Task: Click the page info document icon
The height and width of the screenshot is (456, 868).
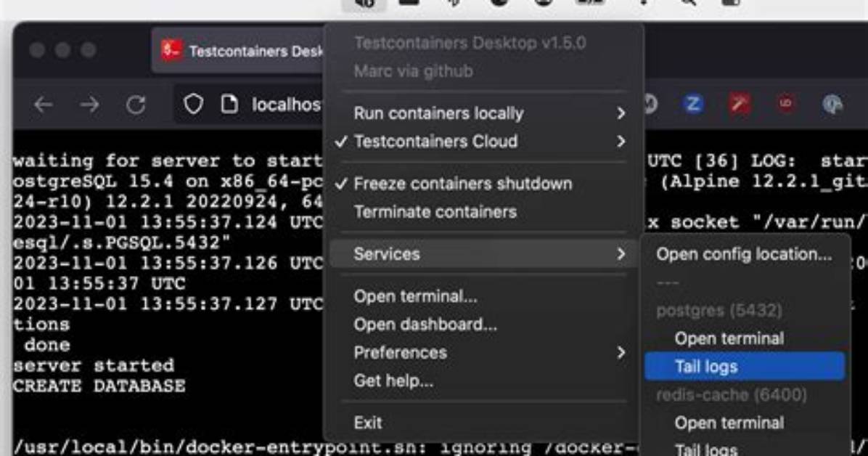Action: tap(229, 104)
